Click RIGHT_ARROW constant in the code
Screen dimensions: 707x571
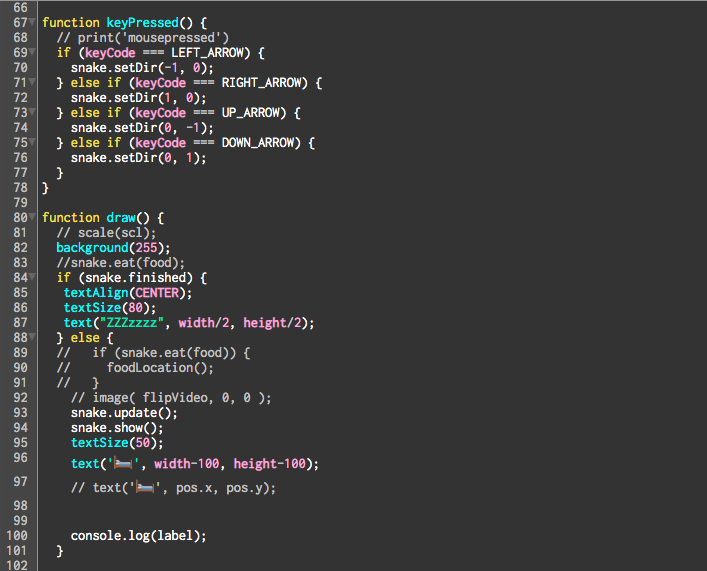coord(262,83)
